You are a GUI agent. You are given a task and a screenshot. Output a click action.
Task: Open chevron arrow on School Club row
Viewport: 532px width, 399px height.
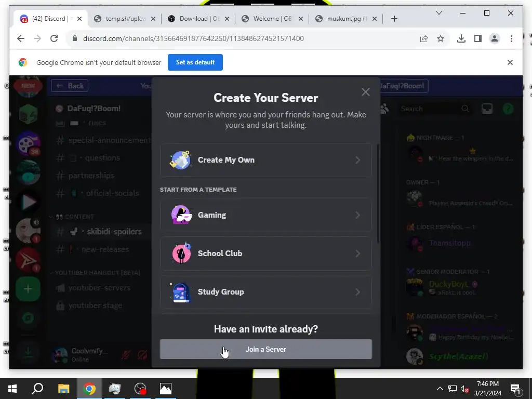click(357, 254)
